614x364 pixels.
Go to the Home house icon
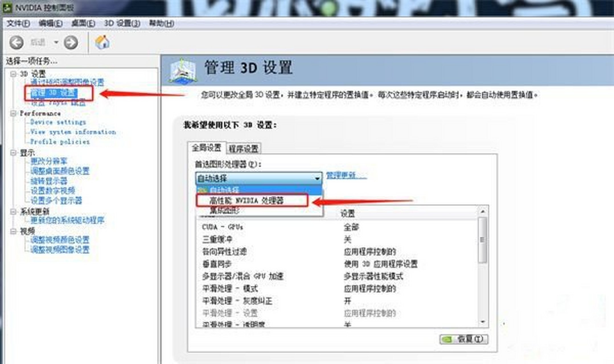pos(102,42)
